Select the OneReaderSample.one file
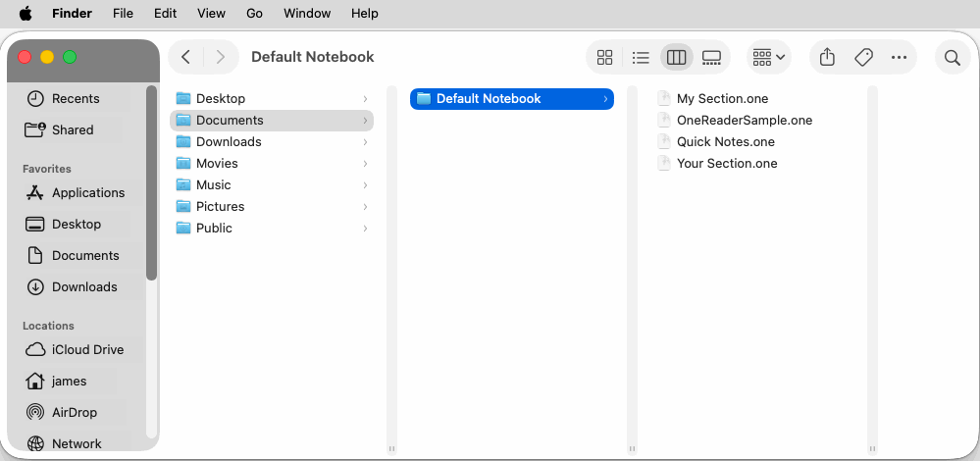Image resolution: width=980 pixels, height=461 pixels. click(744, 121)
